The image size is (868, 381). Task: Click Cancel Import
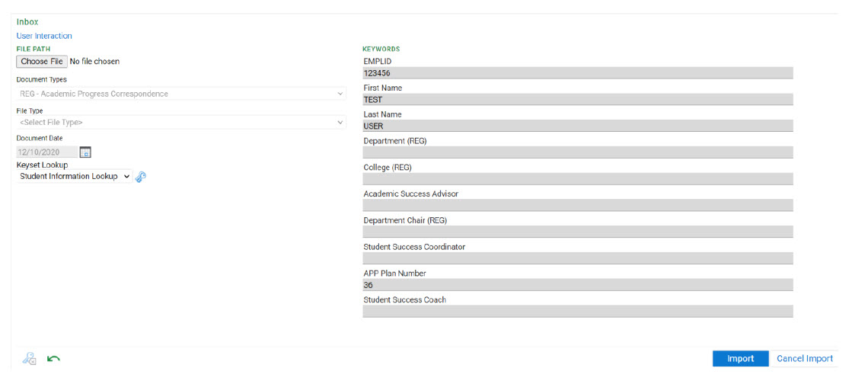pyautogui.click(x=804, y=359)
